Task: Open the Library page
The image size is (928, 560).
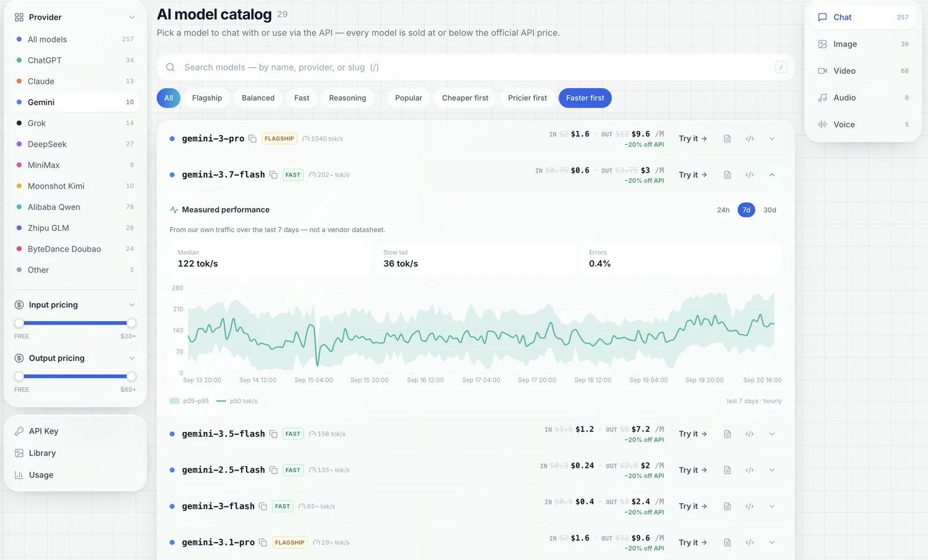Action: point(75,453)
